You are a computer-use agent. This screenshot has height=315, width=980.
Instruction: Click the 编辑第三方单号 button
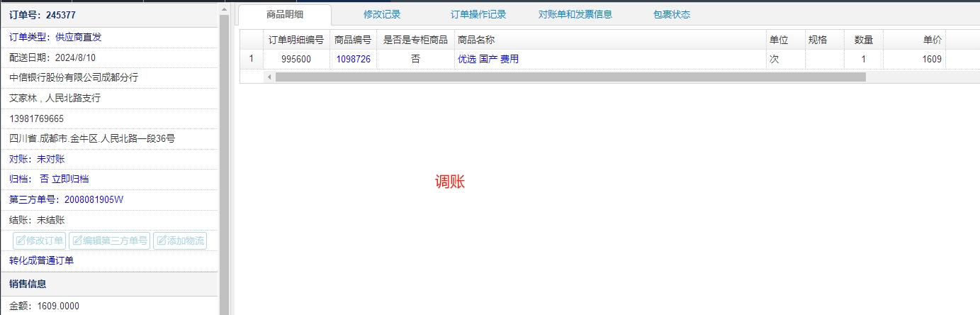tap(110, 241)
